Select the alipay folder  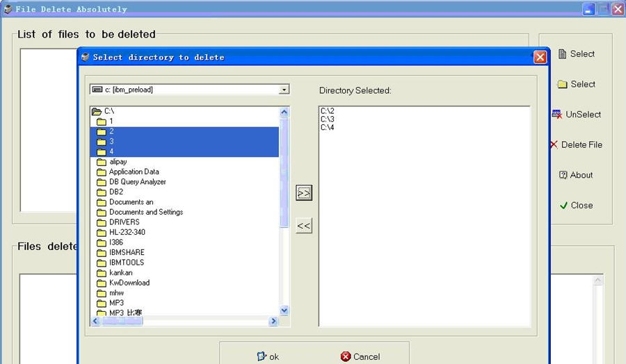[x=118, y=162]
